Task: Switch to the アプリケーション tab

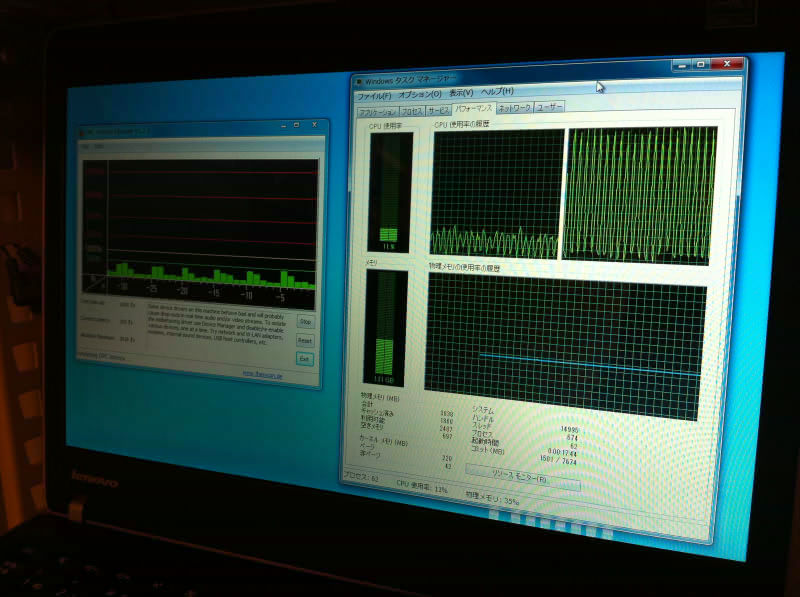Action: (377, 112)
